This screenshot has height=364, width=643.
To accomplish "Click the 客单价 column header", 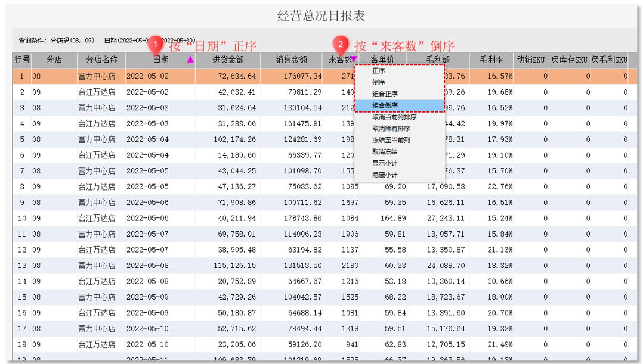I will pos(382,60).
